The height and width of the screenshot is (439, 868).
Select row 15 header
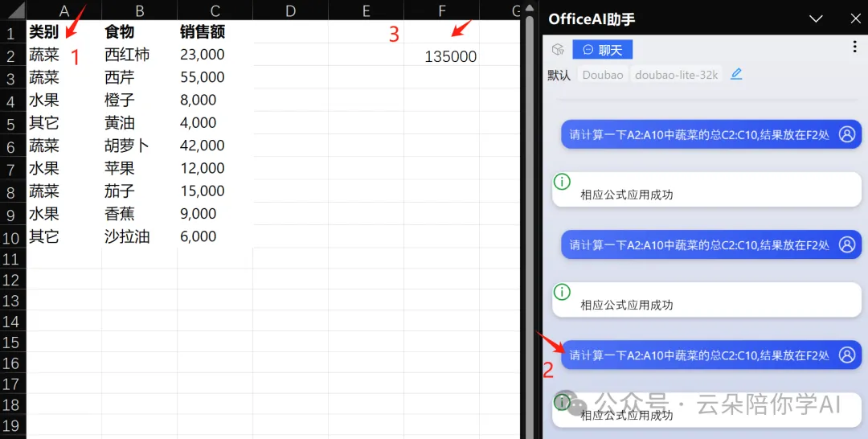[x=13, y=343]
